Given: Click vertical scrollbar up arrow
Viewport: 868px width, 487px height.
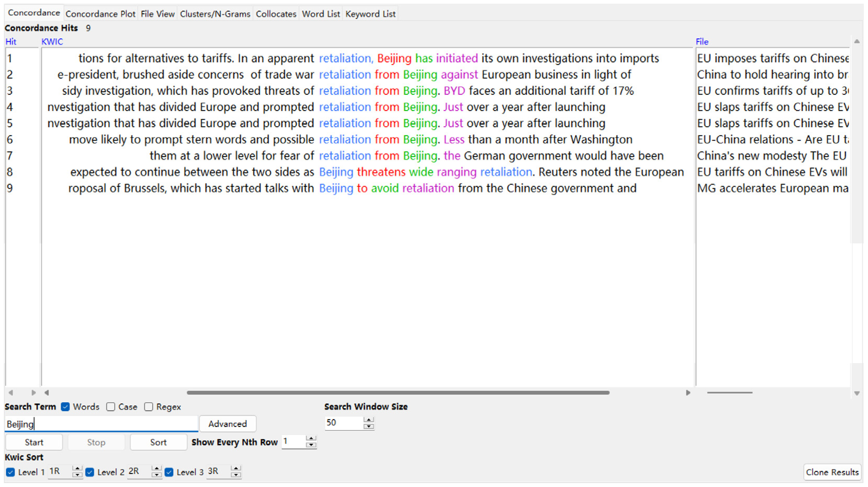Looking at the screenshot, I should [856, 41].
